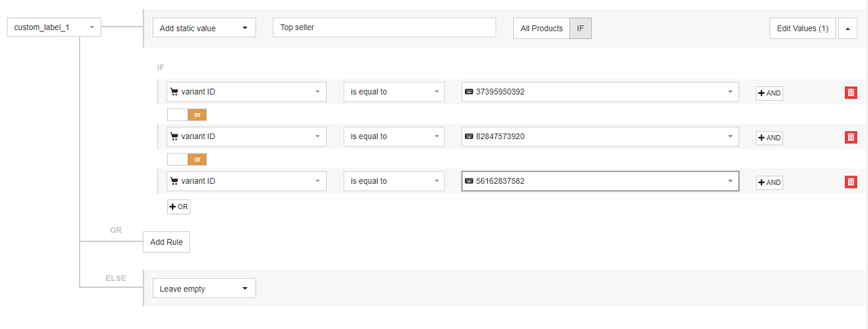Click +AND on the 56162837582 row

point(770,182)
